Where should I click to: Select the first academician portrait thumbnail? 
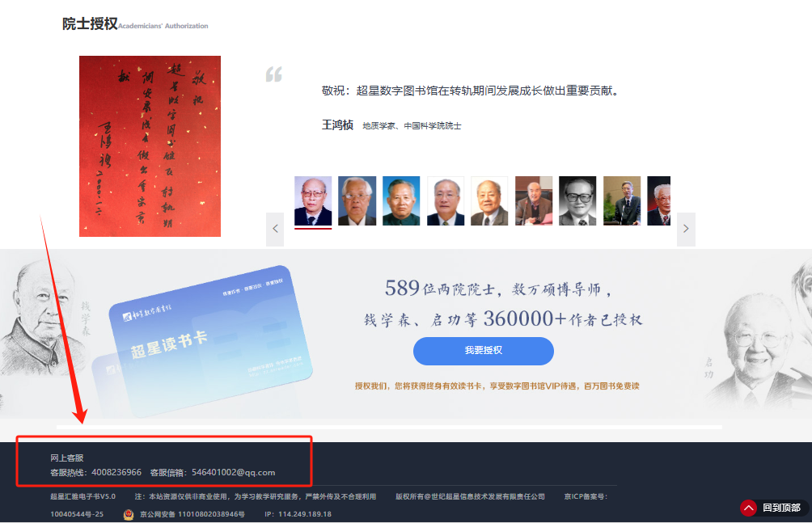pos(313,200)
